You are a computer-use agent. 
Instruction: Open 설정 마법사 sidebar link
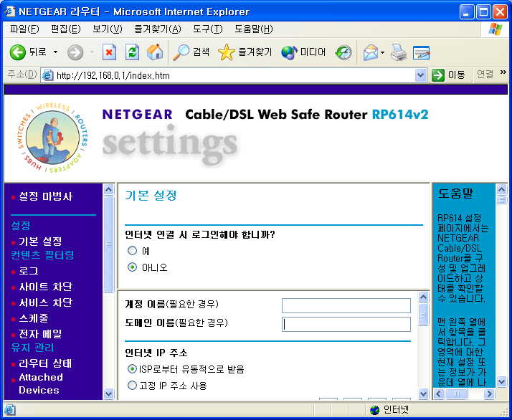click(x=46, y=196)
